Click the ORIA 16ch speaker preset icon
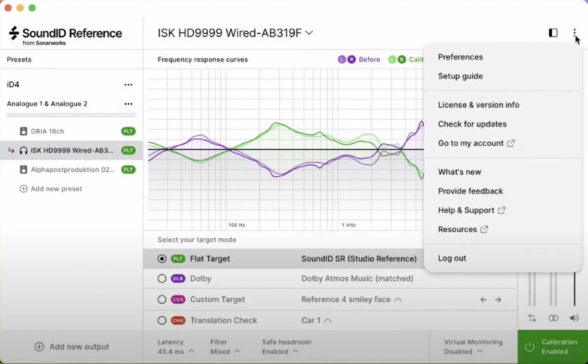 pyautogui.click(x=23, y=131)
